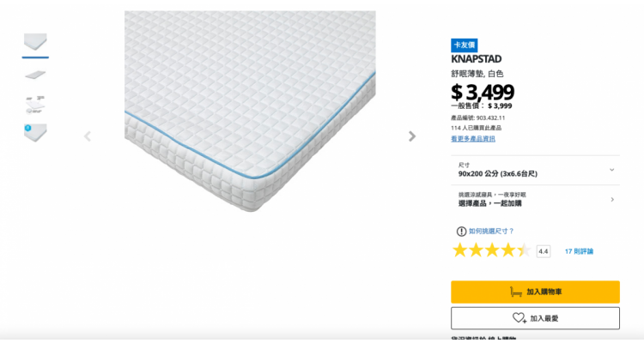This screenshot has width=644, height=343.
Task: Select the third dimensions diagram thumbnail
Action: [35, 105]
